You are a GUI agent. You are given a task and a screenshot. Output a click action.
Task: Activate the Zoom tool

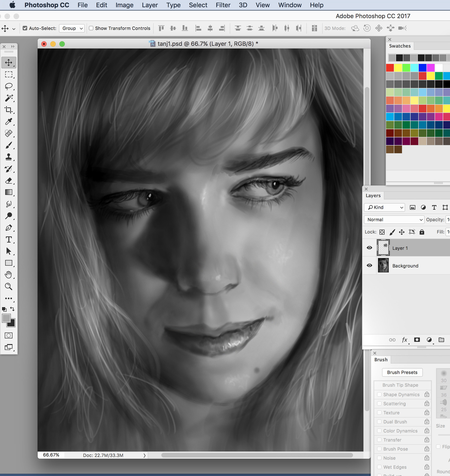pos(9,287)
